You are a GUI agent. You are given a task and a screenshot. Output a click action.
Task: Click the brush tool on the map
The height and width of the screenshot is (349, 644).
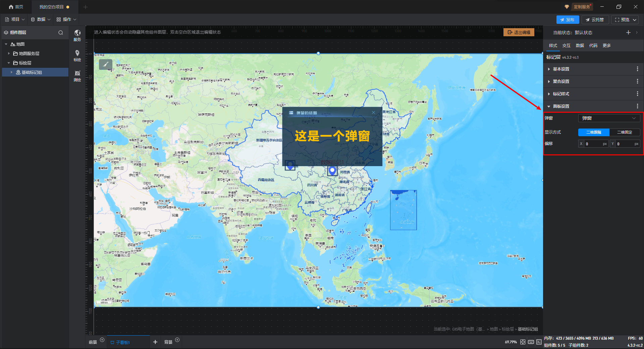click(x=105, y=64)
